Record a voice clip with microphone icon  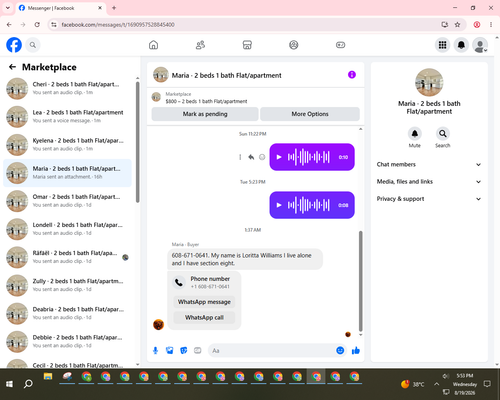click(x=155, y=350)
